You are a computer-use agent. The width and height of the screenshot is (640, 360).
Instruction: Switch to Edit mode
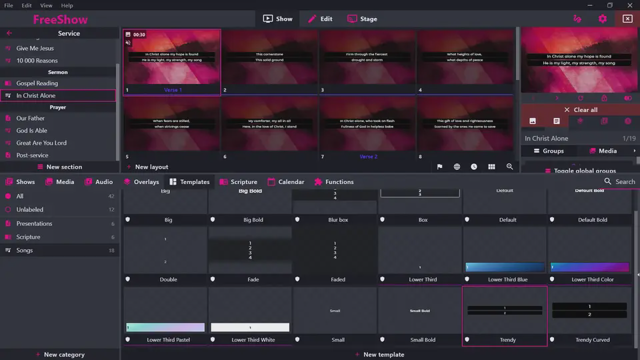(x=320, y=19)
